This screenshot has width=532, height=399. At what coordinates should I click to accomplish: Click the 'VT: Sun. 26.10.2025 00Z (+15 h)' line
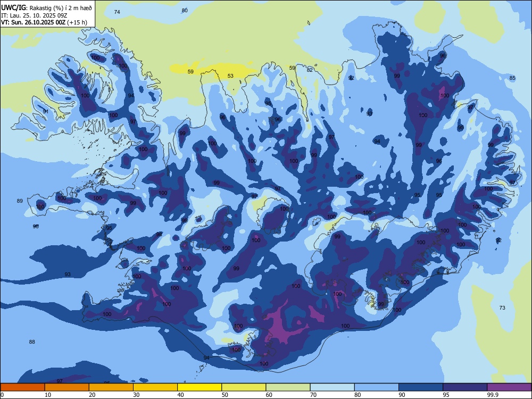pos(44,22)
